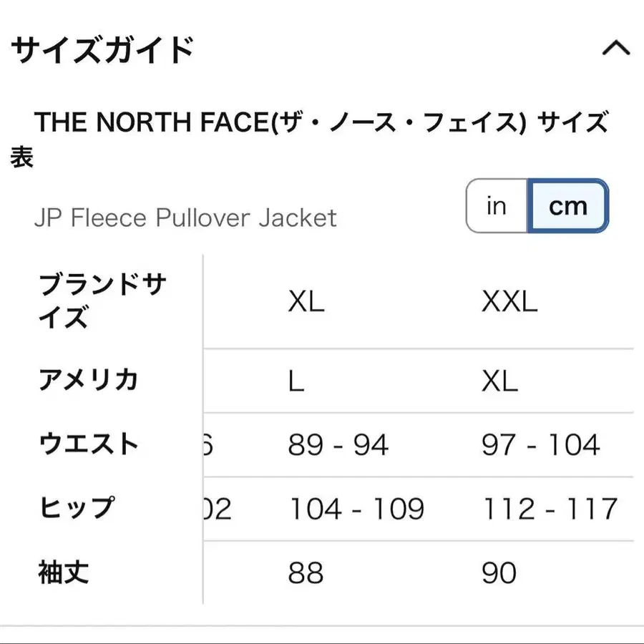Image resolution: width=644 pixels, height=644 pixels.
Task: Click the 97 - 104 waist cell
Action: pyautogui.click(x=540, y=445)
